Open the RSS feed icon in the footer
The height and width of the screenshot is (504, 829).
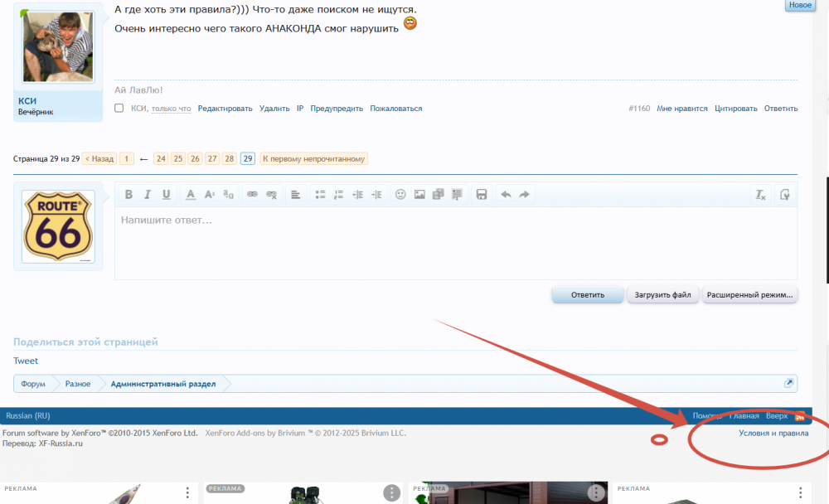click(x=800, y=416)
